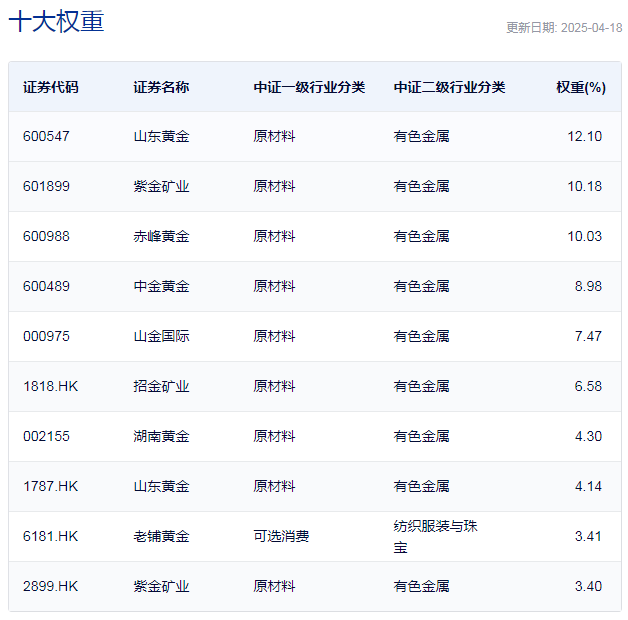Click the 湖南黄金 security name
This screenshot has height=620, width=628.
[x=161, y=436]
